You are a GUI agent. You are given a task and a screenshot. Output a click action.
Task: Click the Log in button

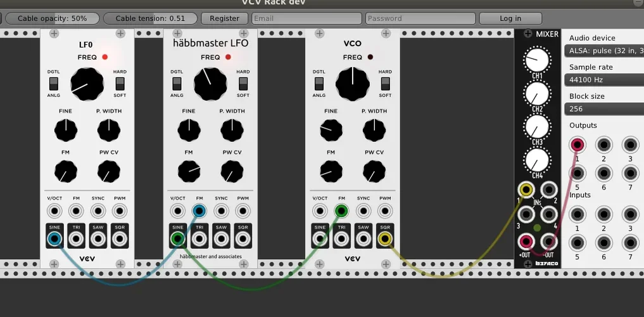click(510, 18)
